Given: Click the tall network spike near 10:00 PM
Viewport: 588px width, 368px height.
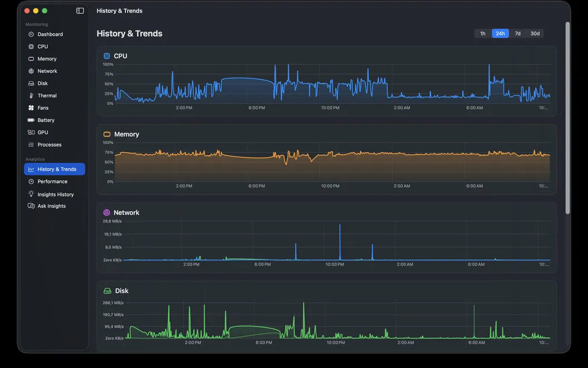Looking at the screenshot, I should click(340, 242).
